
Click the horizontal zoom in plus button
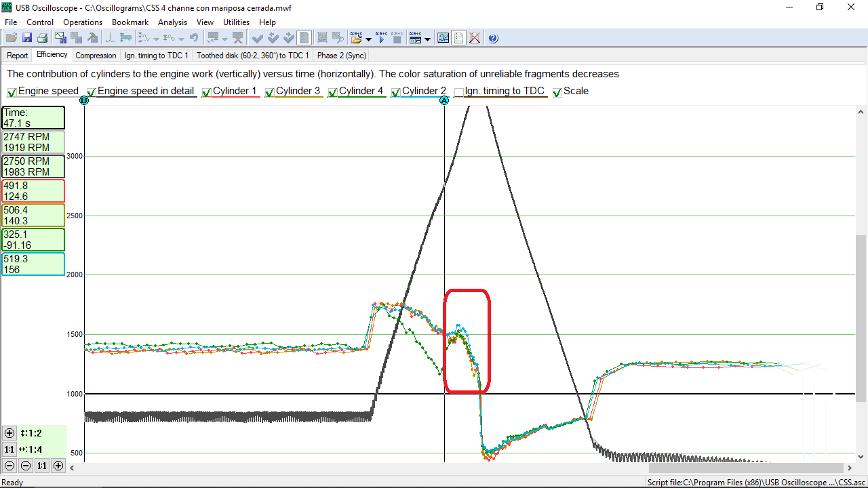click(58, 466)
